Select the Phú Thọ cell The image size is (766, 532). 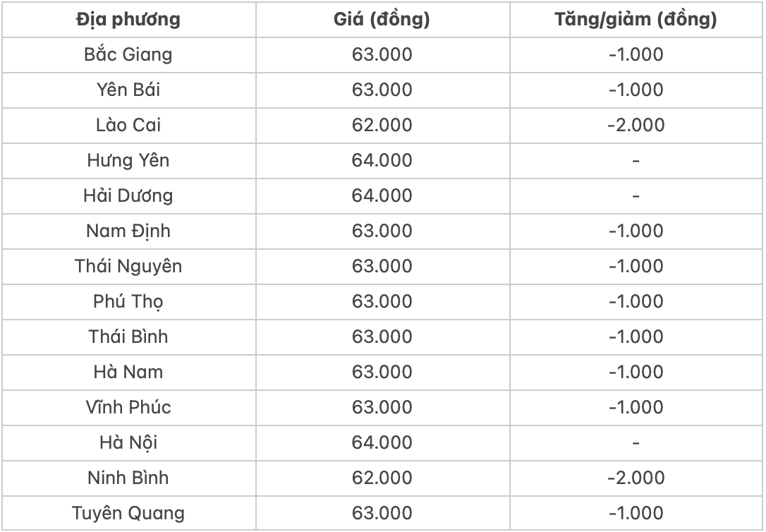point(128,301)
